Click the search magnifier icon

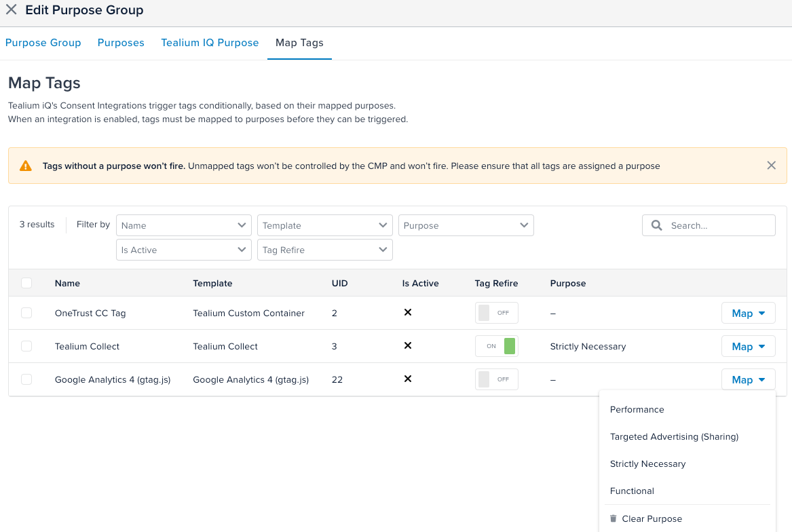pos(656,225)
